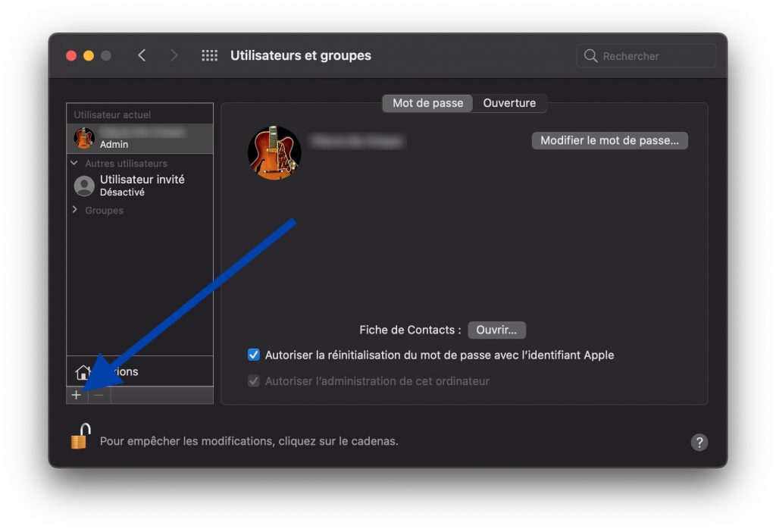Click the padlock icon to prevent changes

(x=80, y=438)
